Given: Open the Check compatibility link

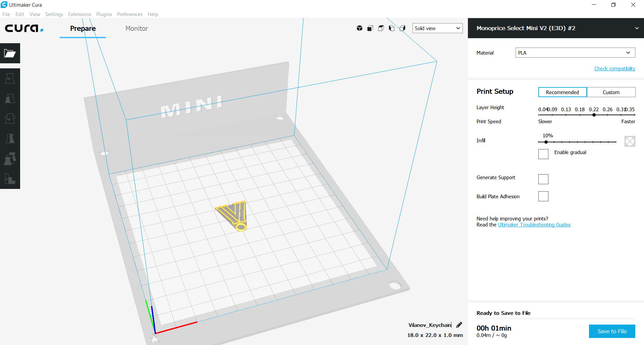Looking at the screenshot, I should point(615,69).
